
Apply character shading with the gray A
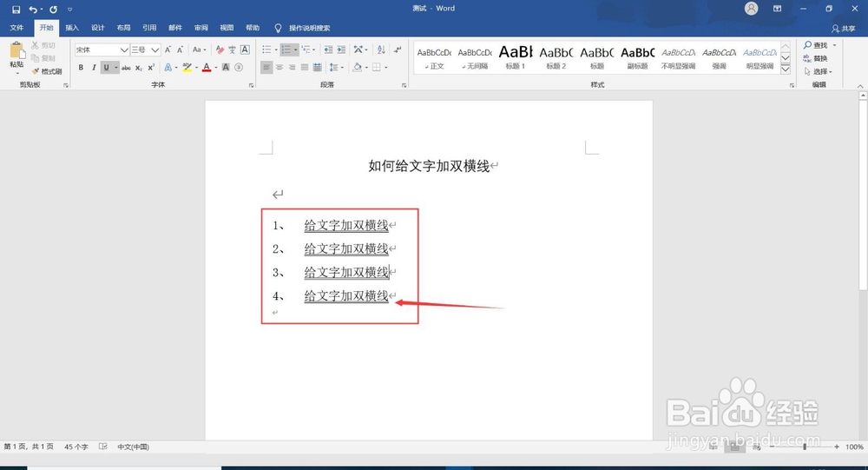(226, 68)
